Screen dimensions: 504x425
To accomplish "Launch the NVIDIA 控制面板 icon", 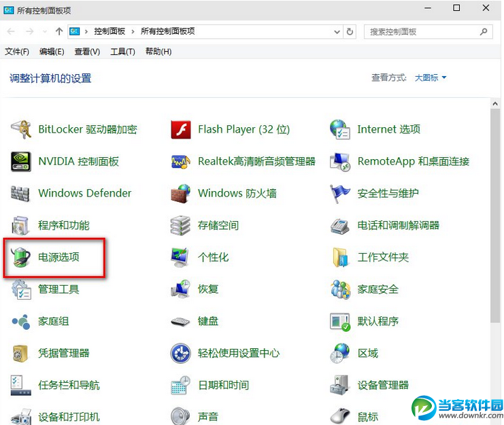I will [x=20, y=161].
